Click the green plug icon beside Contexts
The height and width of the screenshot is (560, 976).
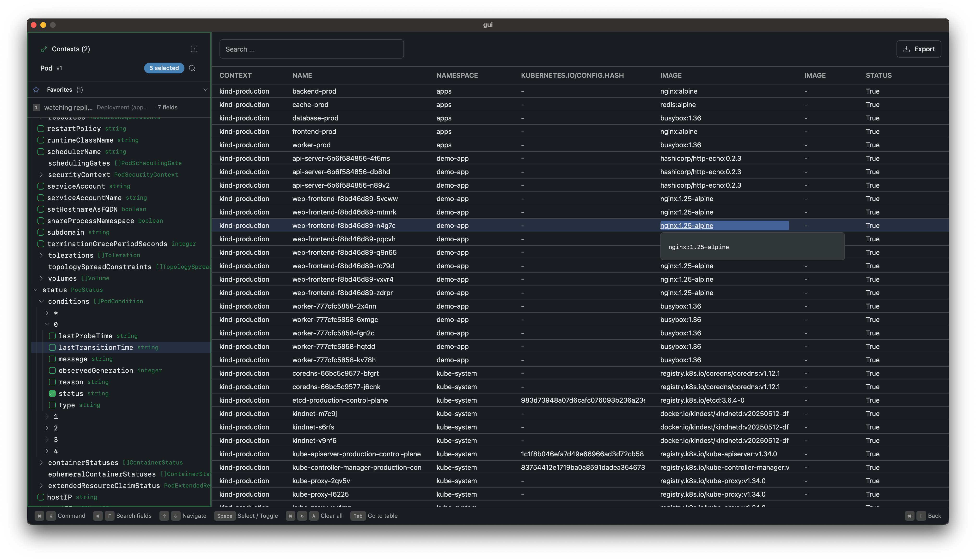pyautogui.click(x=43, y=49)
